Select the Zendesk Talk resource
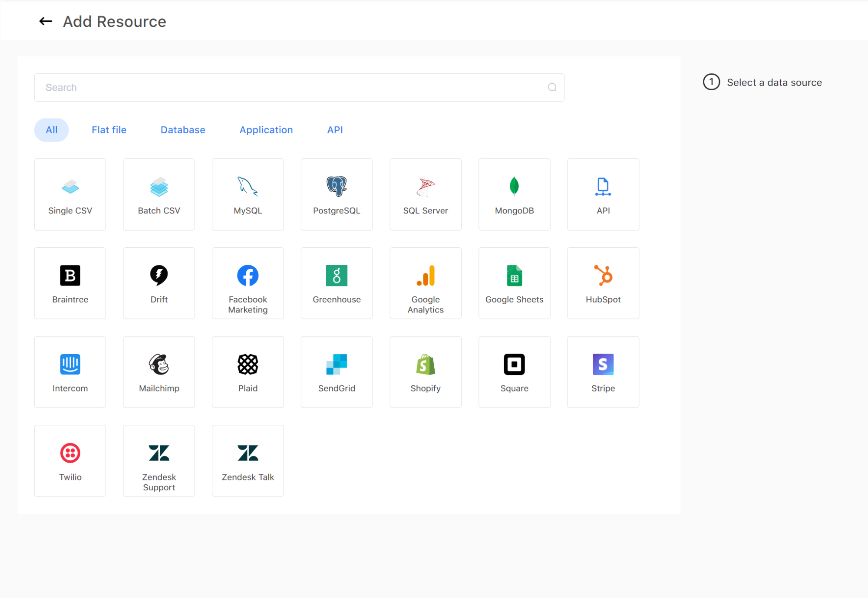This screenshot has height=598, width=868. click(248, 461)
